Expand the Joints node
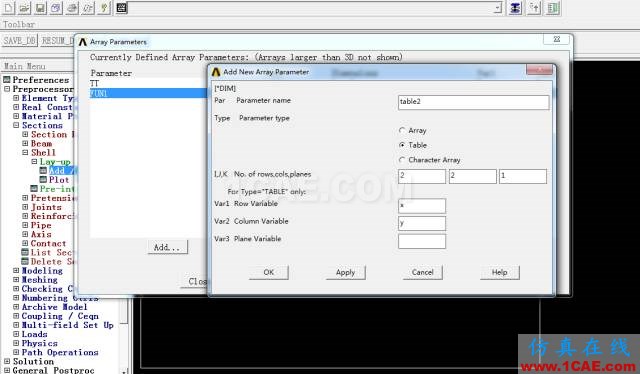 (x=25, y=207)
